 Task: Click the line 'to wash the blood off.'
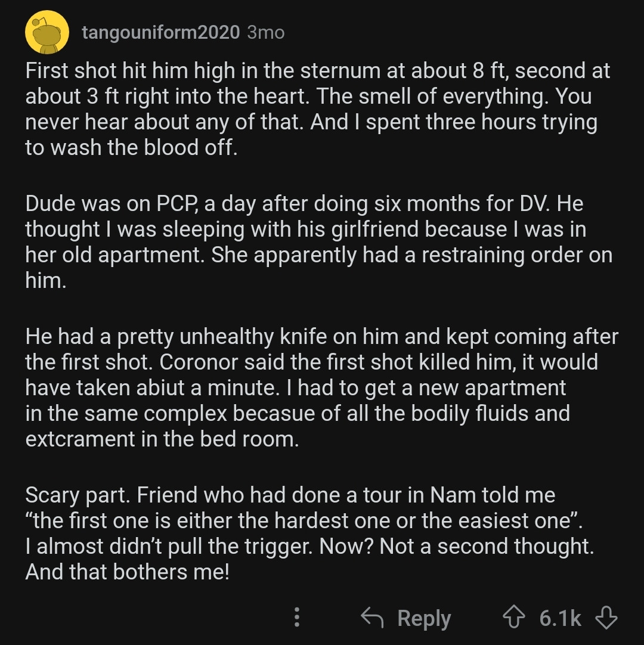(x=131, y=147)
